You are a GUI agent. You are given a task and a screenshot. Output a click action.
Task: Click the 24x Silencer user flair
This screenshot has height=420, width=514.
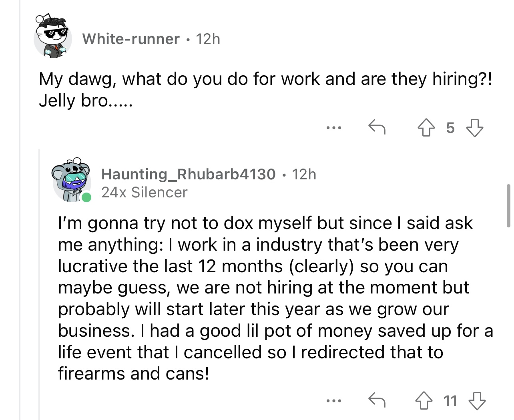144,193
